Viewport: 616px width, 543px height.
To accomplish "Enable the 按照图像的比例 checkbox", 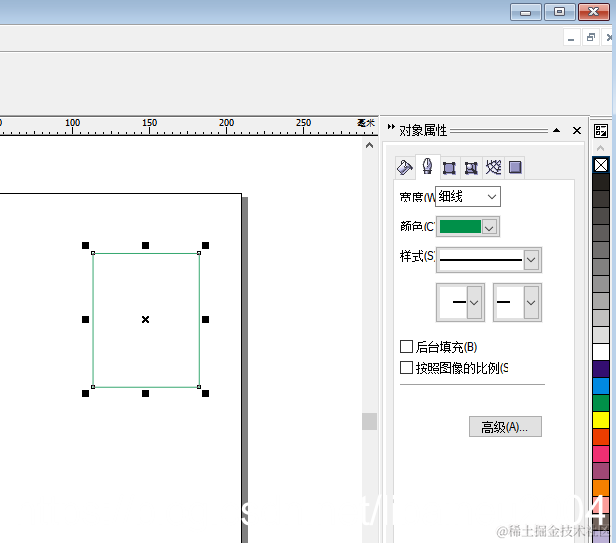I will pyautogui.click(x=406, y=368).
